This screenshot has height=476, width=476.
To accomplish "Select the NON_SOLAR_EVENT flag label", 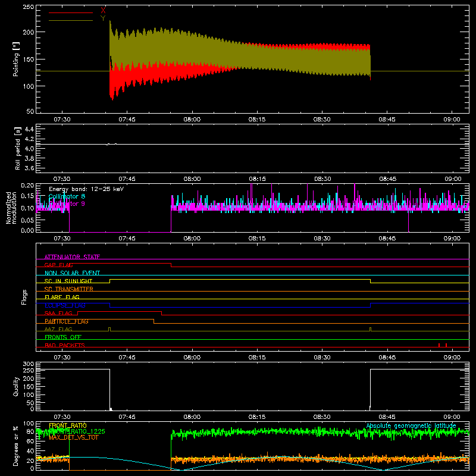I will [72, 273].
